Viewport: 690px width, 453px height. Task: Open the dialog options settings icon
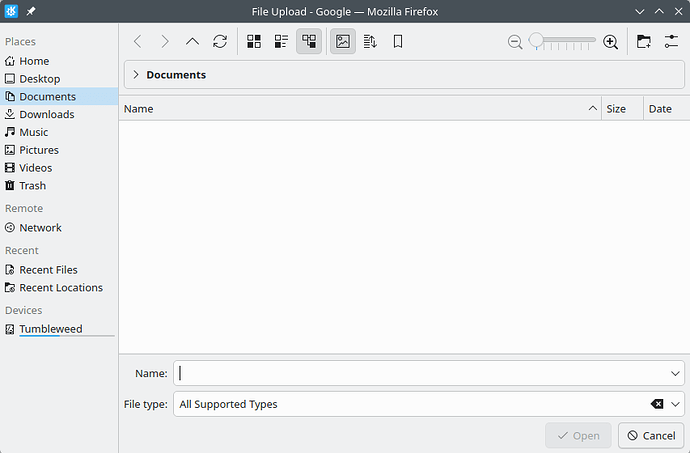click(671, 42)
